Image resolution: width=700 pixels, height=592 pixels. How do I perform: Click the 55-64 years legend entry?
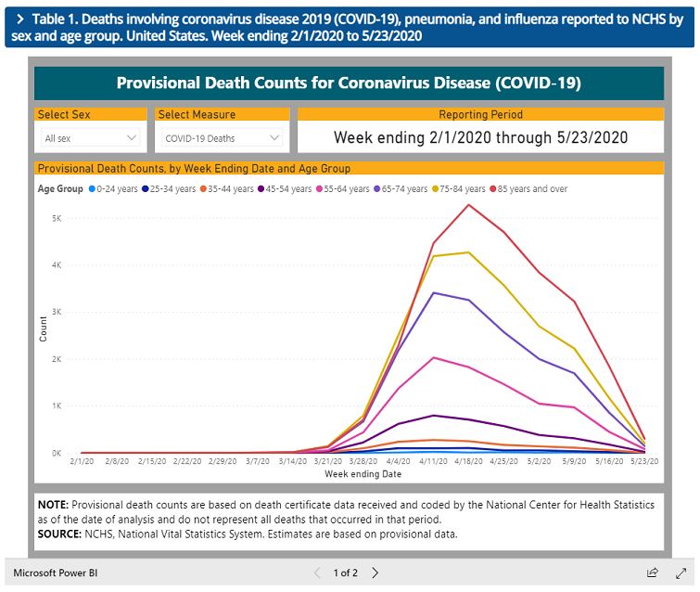tap(345, 189)
